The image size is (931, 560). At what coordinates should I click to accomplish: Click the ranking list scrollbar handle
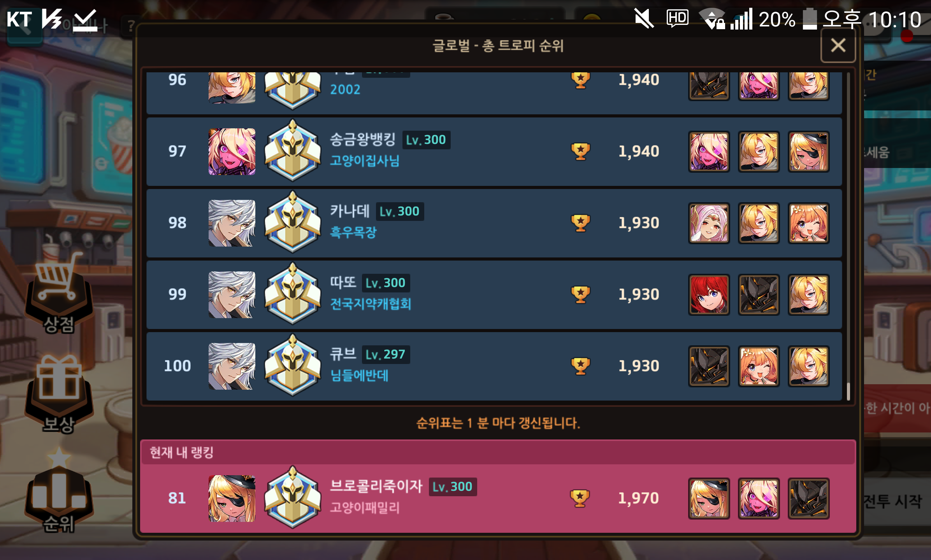point(848,391)
